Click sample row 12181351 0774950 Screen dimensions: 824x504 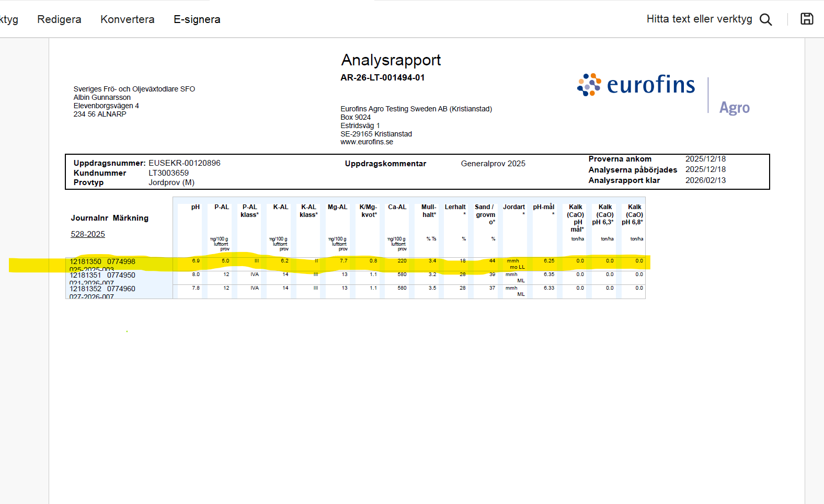click(102, 275)
